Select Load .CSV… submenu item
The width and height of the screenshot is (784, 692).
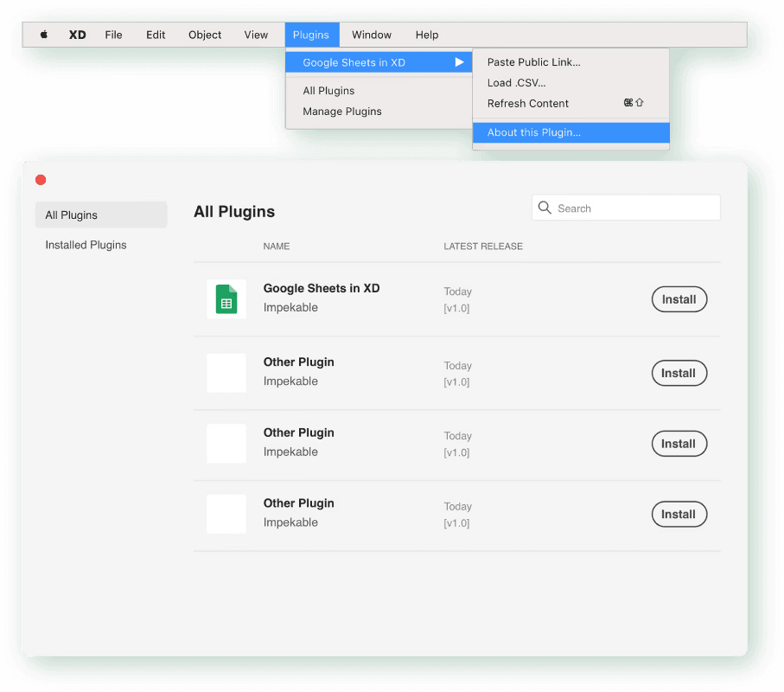[570, 82]
